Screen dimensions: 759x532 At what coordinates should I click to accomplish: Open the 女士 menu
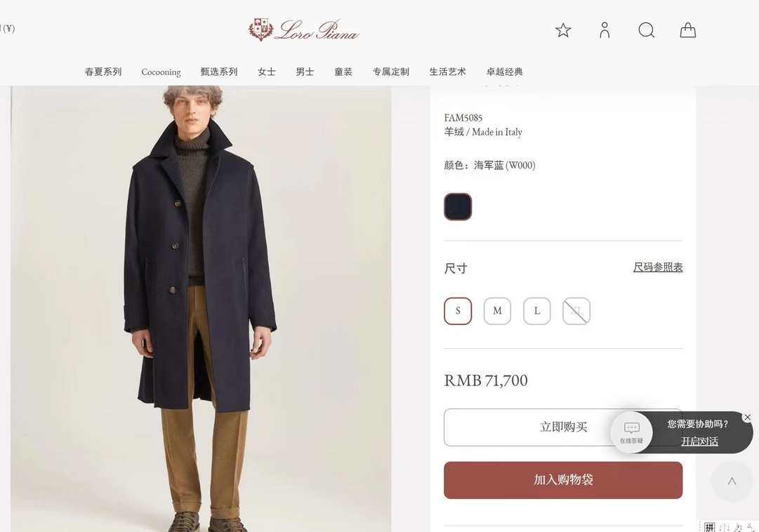click(x=267, y=72)
